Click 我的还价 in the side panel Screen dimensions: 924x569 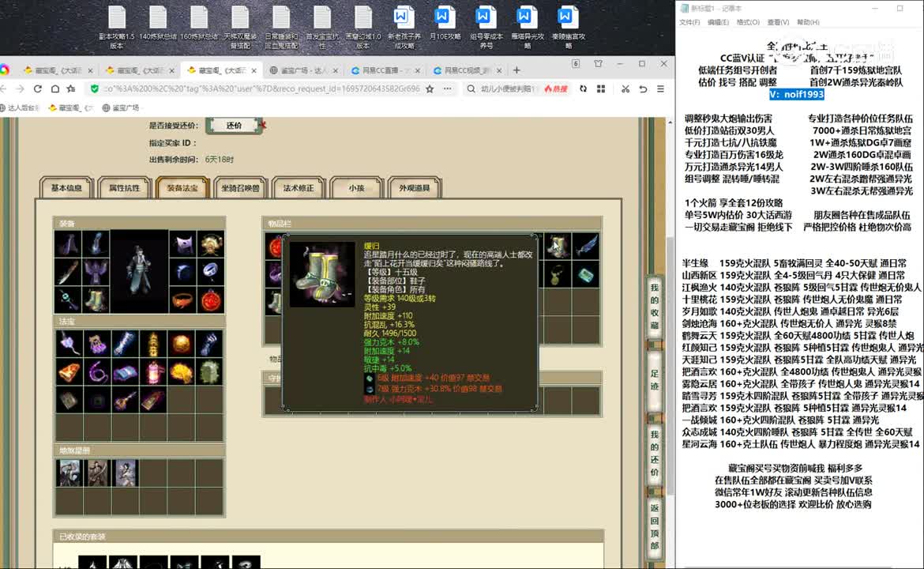click(654, 453)
